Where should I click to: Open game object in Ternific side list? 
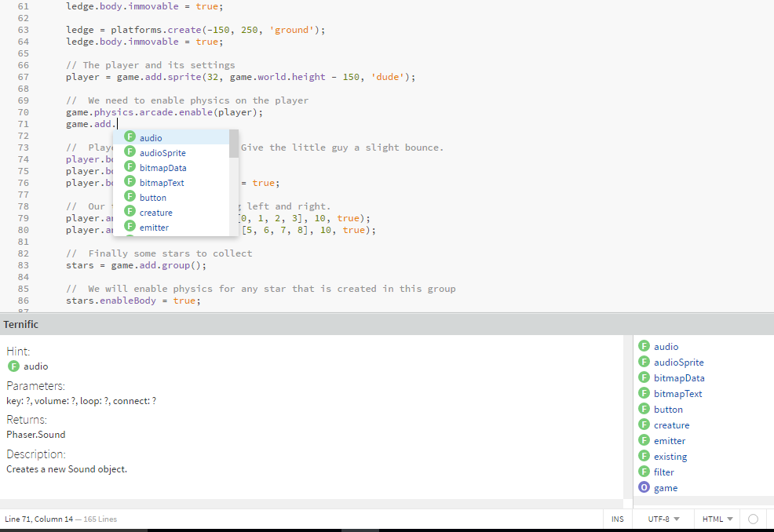pos(666,488)
